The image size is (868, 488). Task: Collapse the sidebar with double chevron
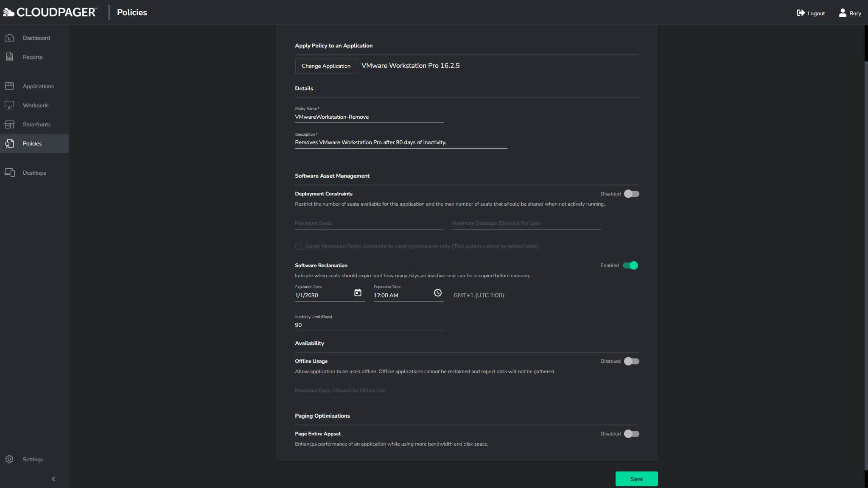click(53, 479)
